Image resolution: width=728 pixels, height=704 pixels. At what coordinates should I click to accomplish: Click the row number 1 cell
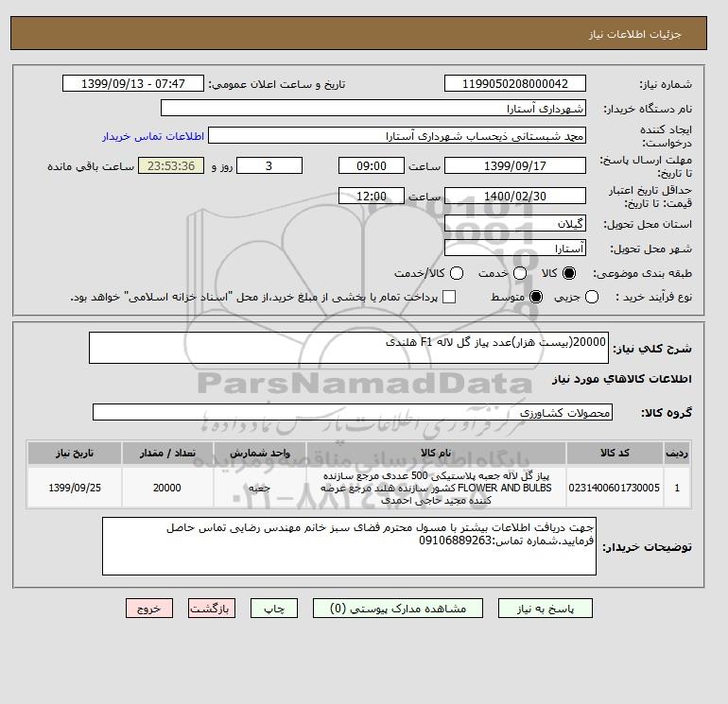677,488
